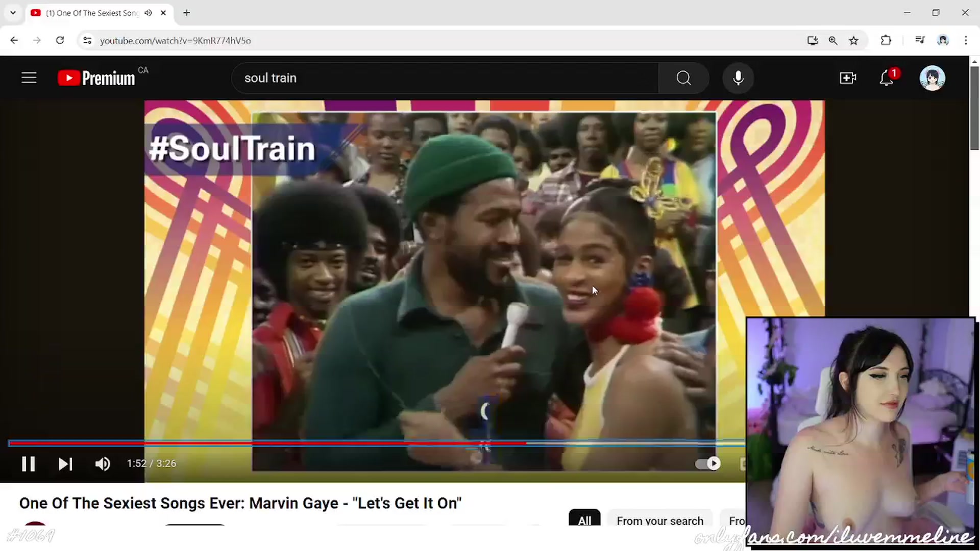View site information for youtube.com
Screen dimensions: 980x551
point(87,40)
